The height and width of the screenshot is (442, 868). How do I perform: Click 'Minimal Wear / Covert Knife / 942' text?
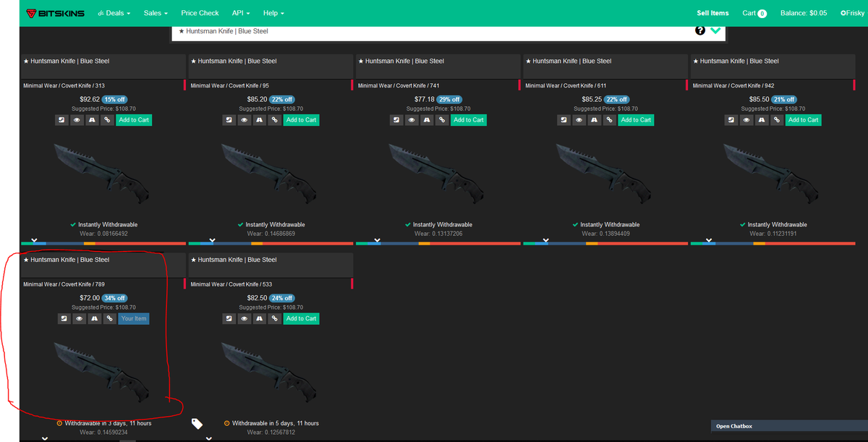point(733,85)
